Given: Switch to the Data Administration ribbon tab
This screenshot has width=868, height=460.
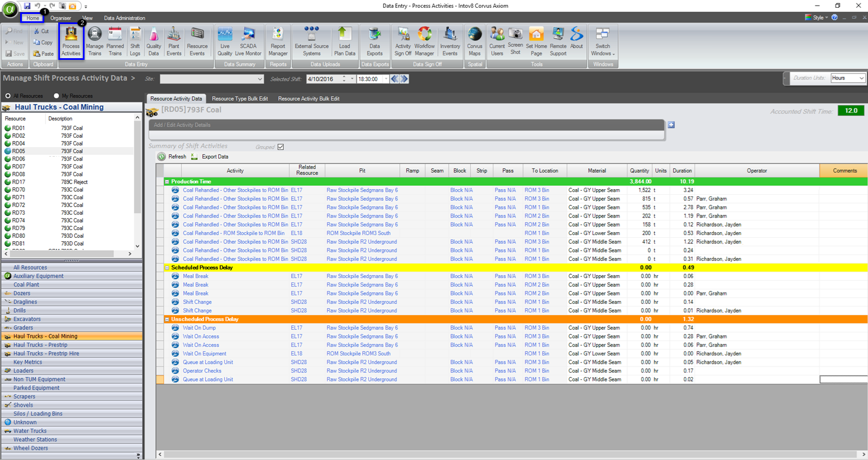Looking at the screenshot, I should (x=124, y=18).
